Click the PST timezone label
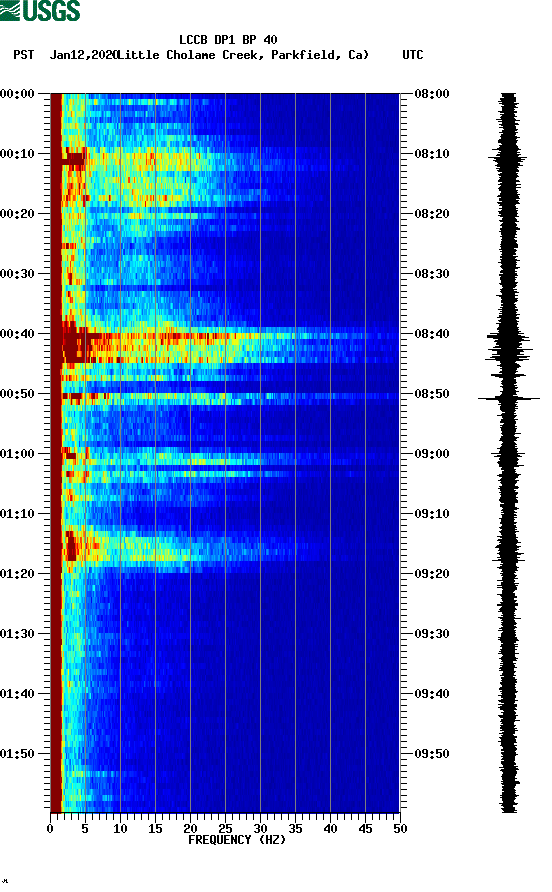Screen dimensions: 552x892 pyautogui.click(x=24, y=55)
